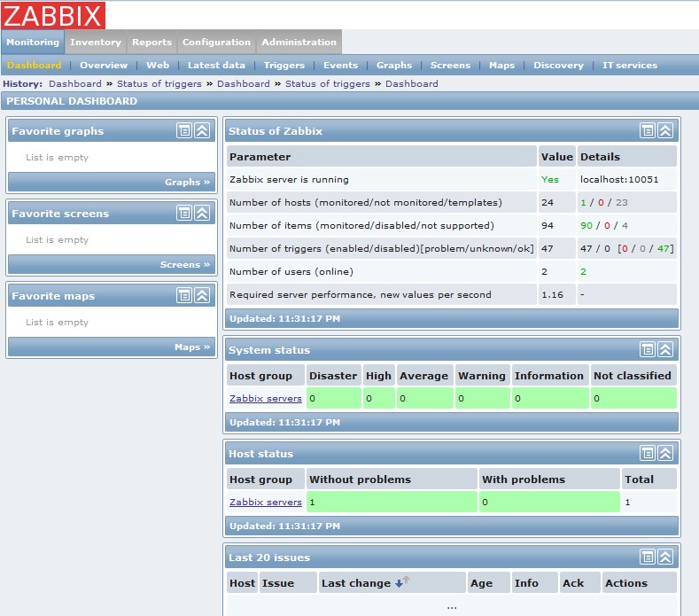Click the Graphs » link in Favorite graphs

[187, 182]
